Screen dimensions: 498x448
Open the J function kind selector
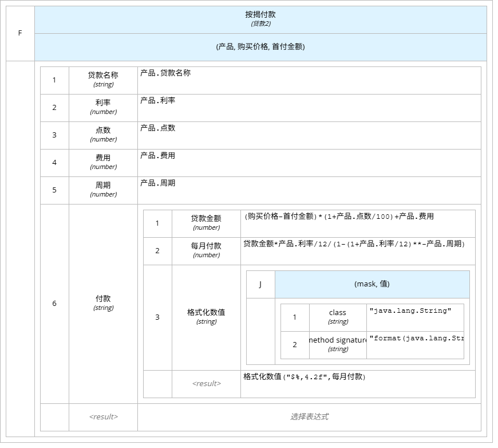coord(260,284)
